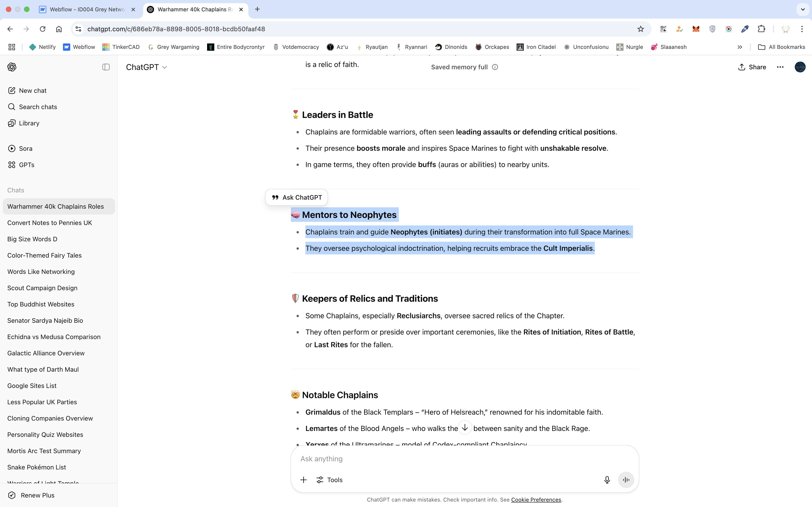Switch to the Webflow browser tab
Viewport: 812px width, 507px height.
(87, 9)
